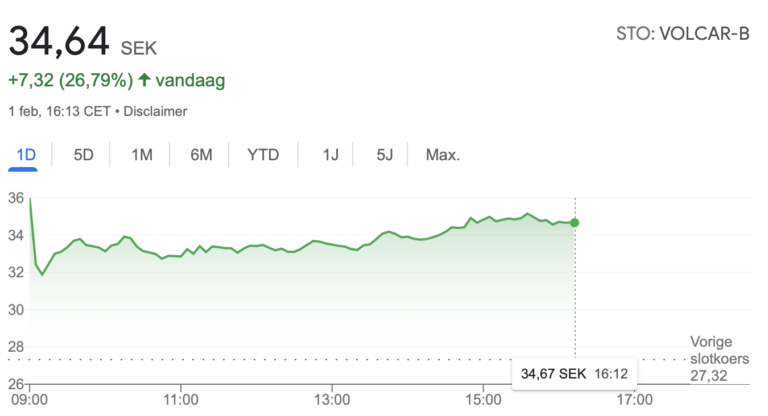Open the Disclaimer link

pos(153,111)
